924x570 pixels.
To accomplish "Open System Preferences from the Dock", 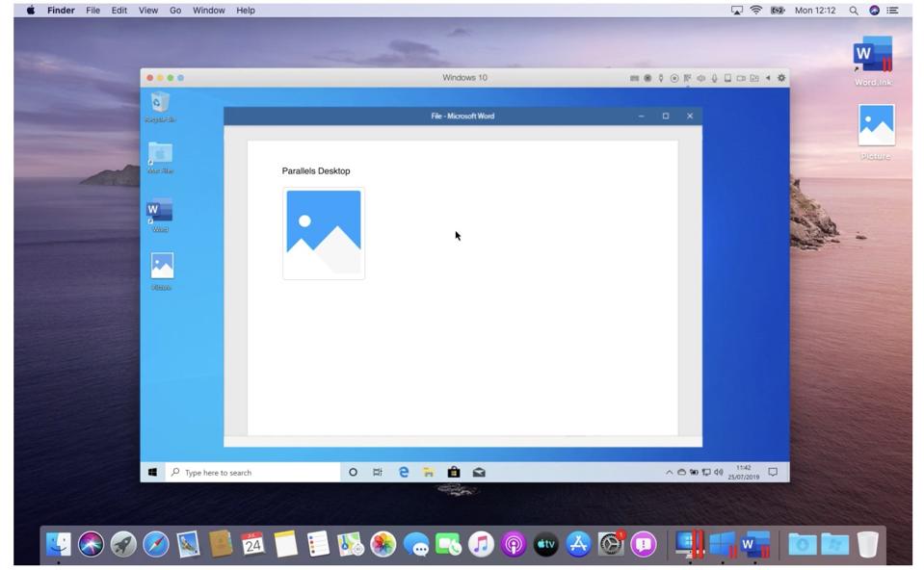I will pos(611,543).
